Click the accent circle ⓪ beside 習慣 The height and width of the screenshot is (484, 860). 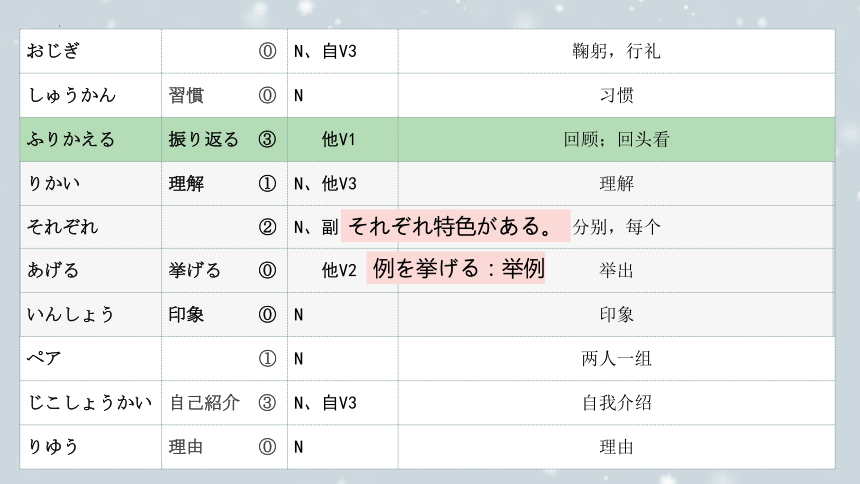click(267, 95)
